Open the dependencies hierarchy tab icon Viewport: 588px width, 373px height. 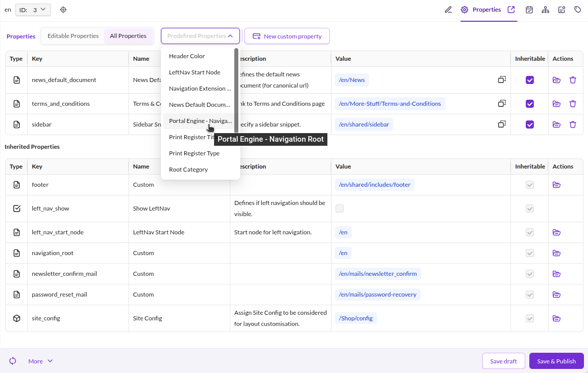coord(545,10)
